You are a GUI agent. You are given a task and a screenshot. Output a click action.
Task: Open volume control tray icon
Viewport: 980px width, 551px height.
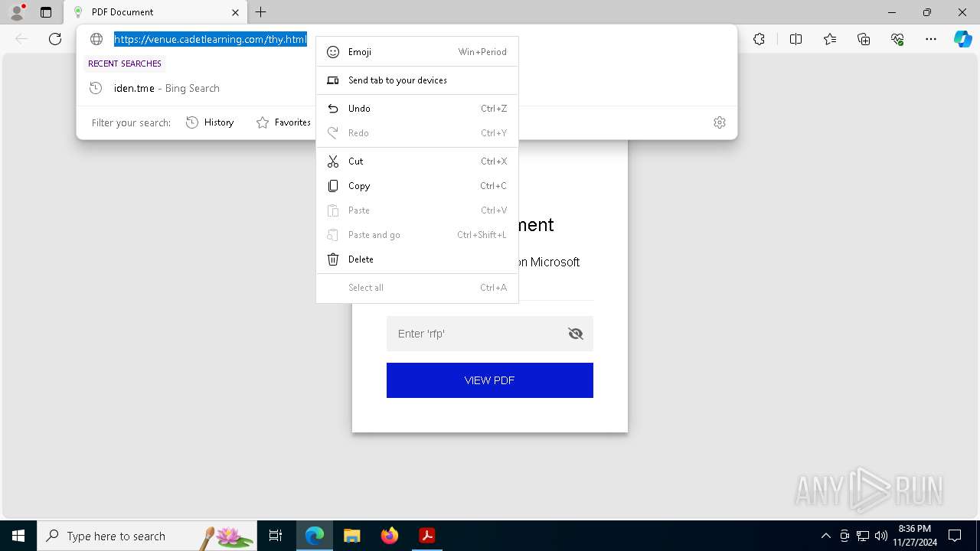[x=881, y=536]
